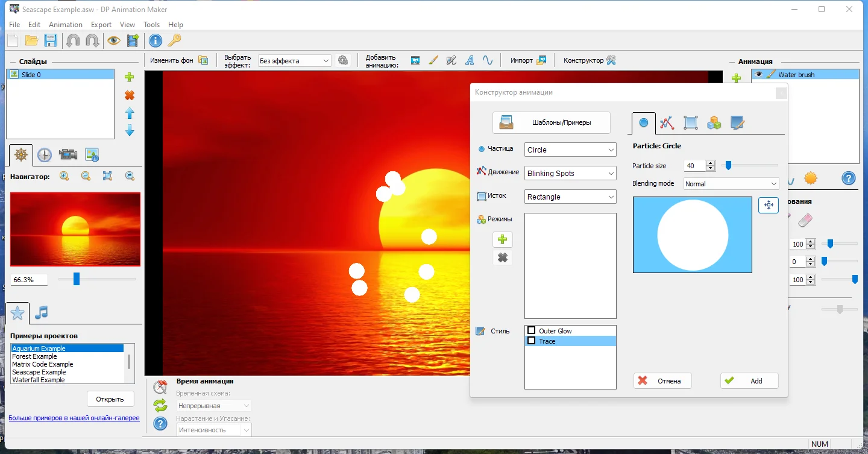Switch to the music note tab

pos(41,312)
